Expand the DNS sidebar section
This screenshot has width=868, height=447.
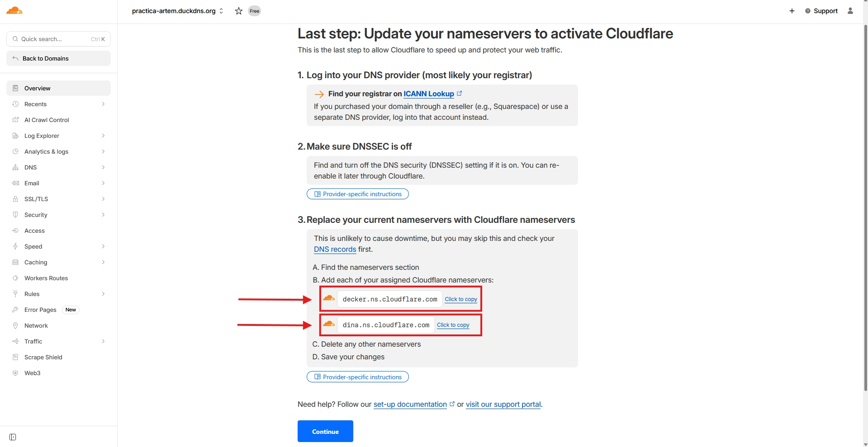pos(58,167)
